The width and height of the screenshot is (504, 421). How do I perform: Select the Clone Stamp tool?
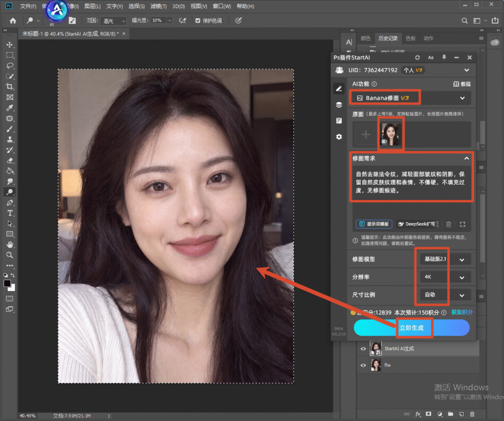10,139
